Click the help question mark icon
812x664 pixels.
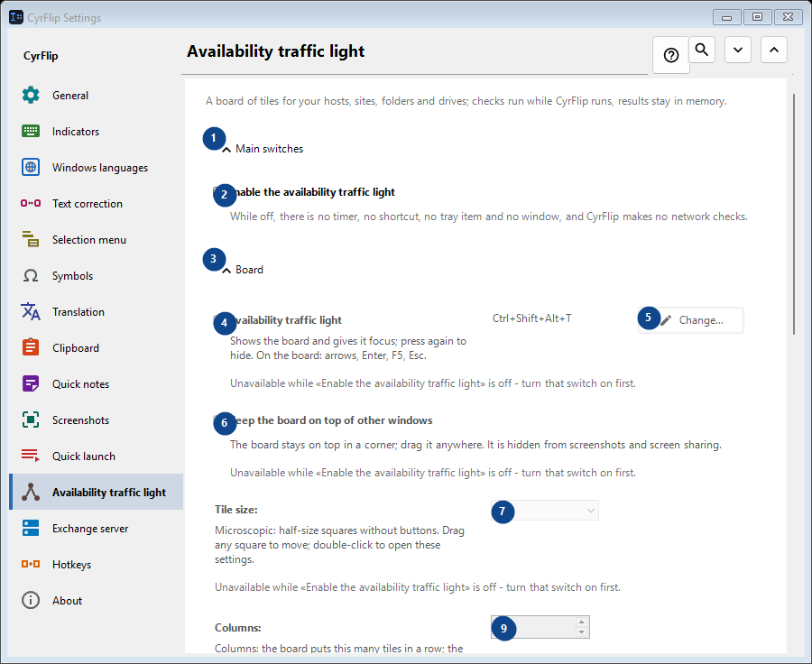(x=671, y=55)
